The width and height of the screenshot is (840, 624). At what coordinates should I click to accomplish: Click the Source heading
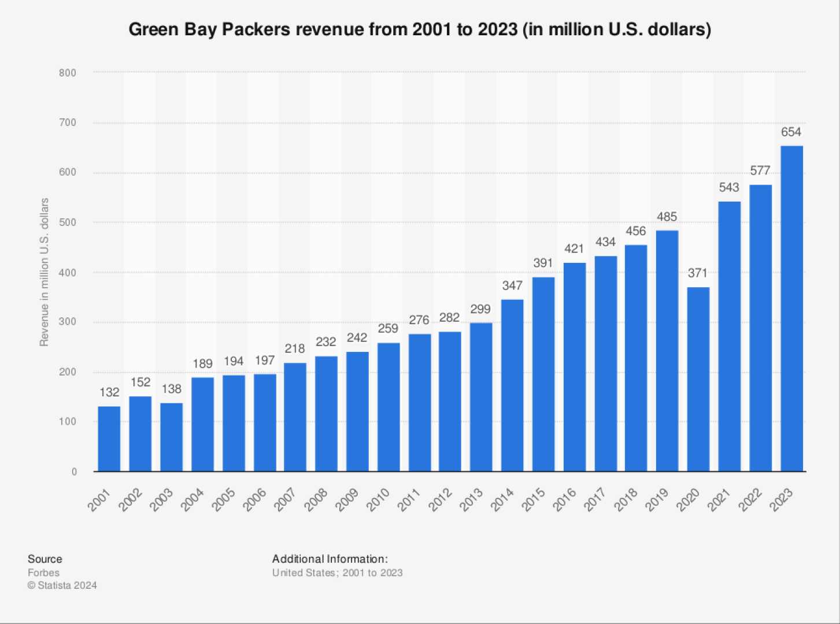[x=45, y=559]
